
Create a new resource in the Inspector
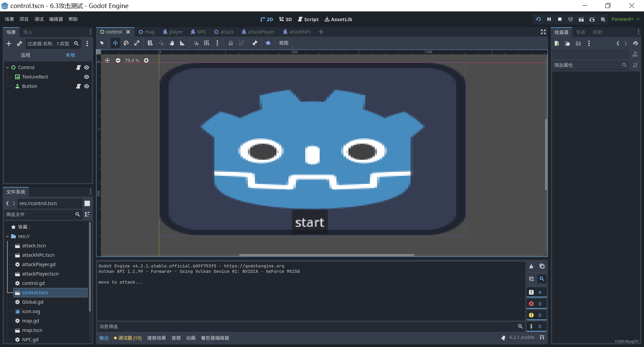pyautogui.click(x=557, y=43)
